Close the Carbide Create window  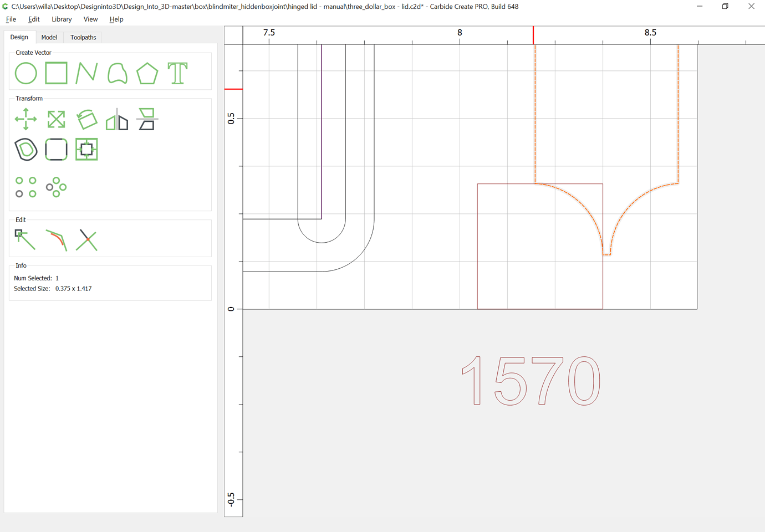coord(751,7)
